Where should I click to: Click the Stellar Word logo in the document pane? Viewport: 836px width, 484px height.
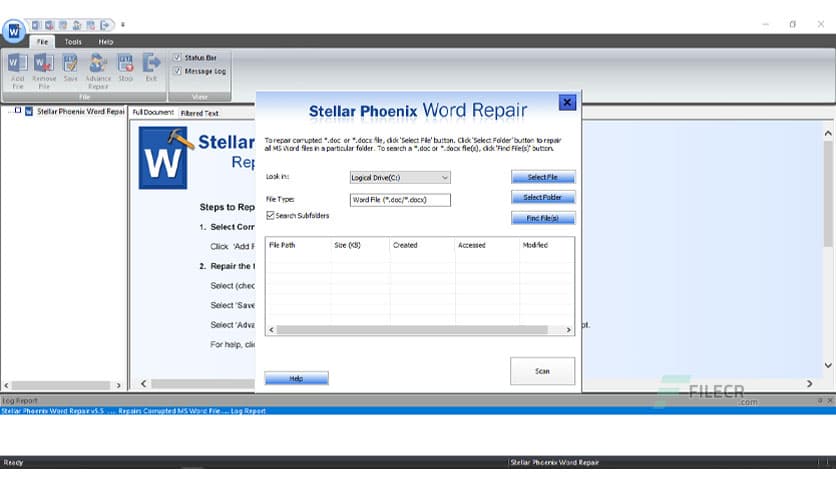point(164,158)
